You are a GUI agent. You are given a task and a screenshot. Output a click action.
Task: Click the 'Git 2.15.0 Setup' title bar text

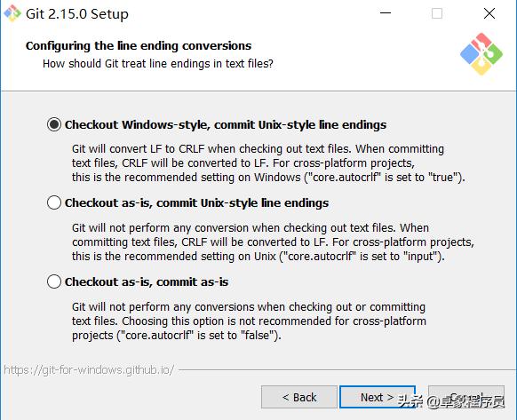(x=77, y=14)
